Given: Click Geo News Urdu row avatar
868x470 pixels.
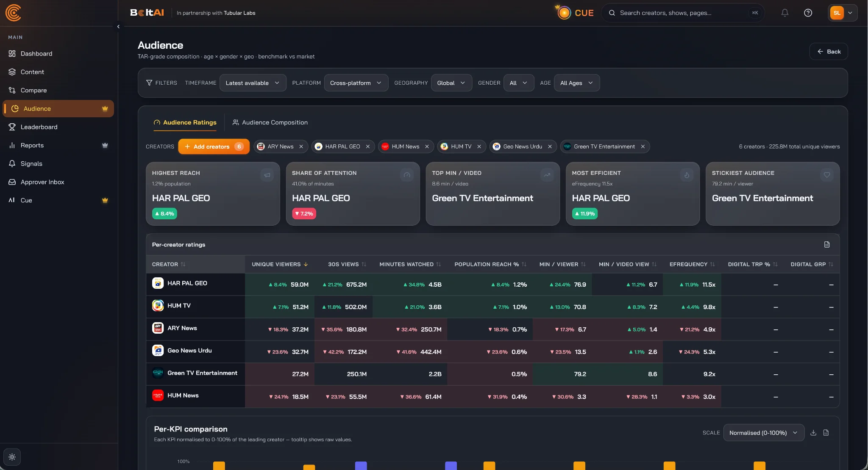Looking at the screenshot, I should (158, 351).
